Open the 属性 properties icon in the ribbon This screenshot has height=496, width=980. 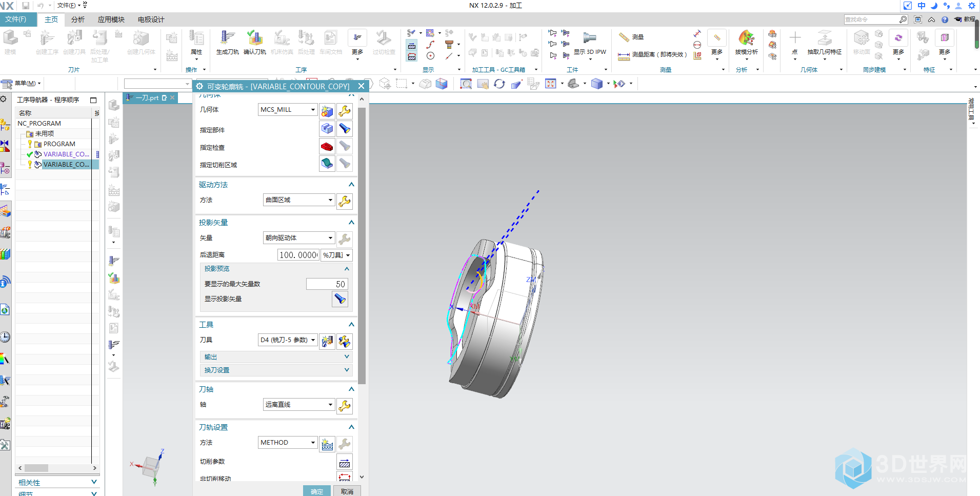(x=196, y=38)
